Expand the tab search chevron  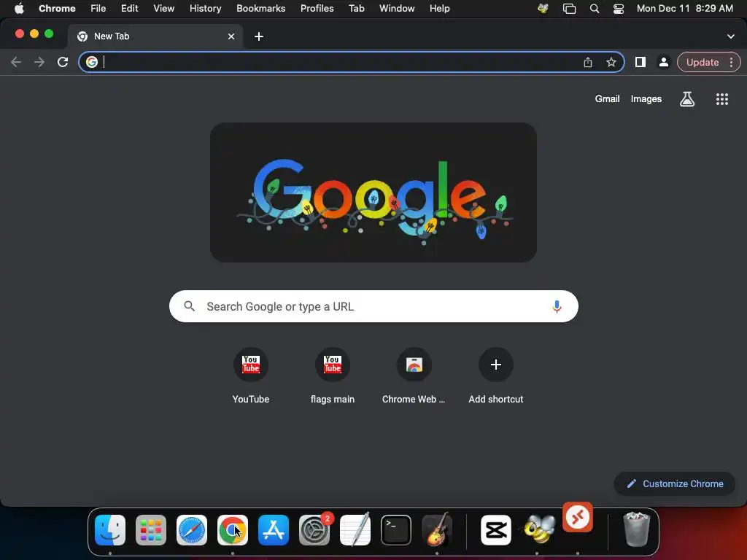[x=731, y=36]
